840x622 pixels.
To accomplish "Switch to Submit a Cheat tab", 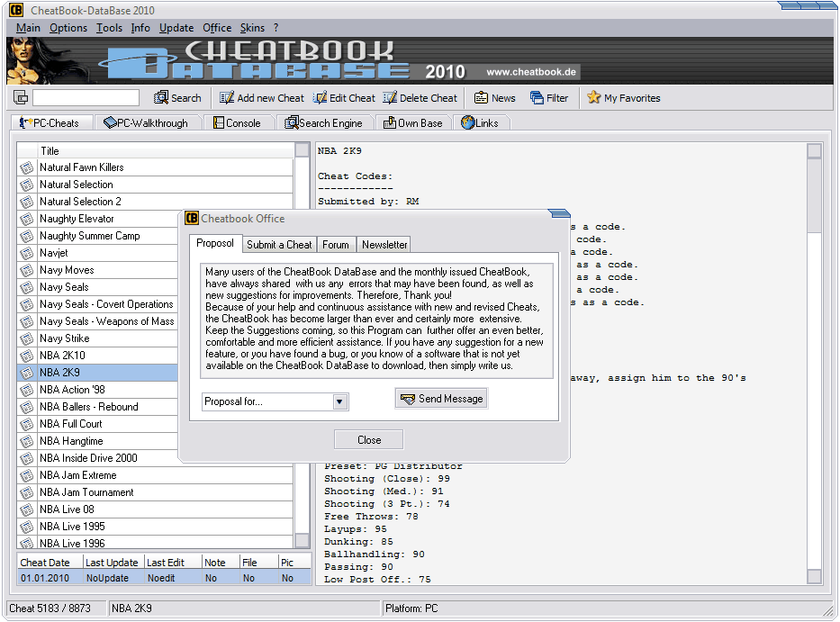I will pos(279,244).
